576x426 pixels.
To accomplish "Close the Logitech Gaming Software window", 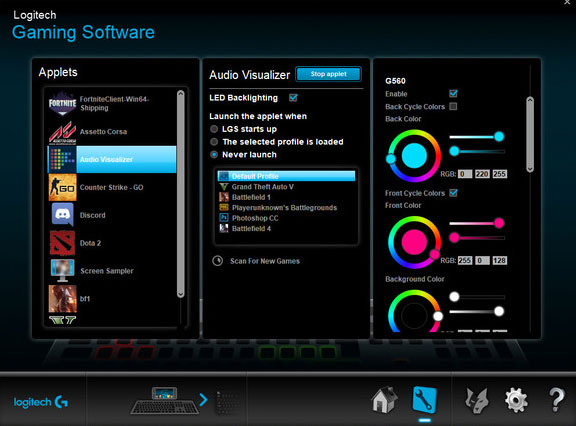I will 567,2.
